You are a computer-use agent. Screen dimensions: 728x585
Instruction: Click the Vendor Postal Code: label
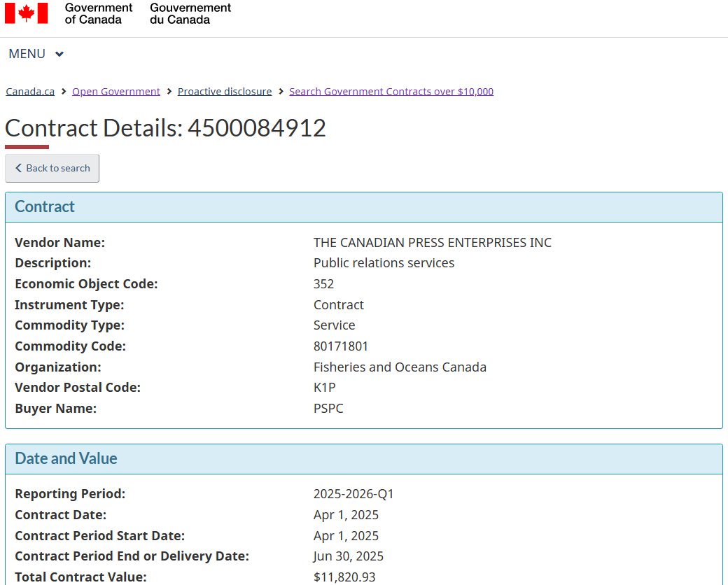[78, 387]
